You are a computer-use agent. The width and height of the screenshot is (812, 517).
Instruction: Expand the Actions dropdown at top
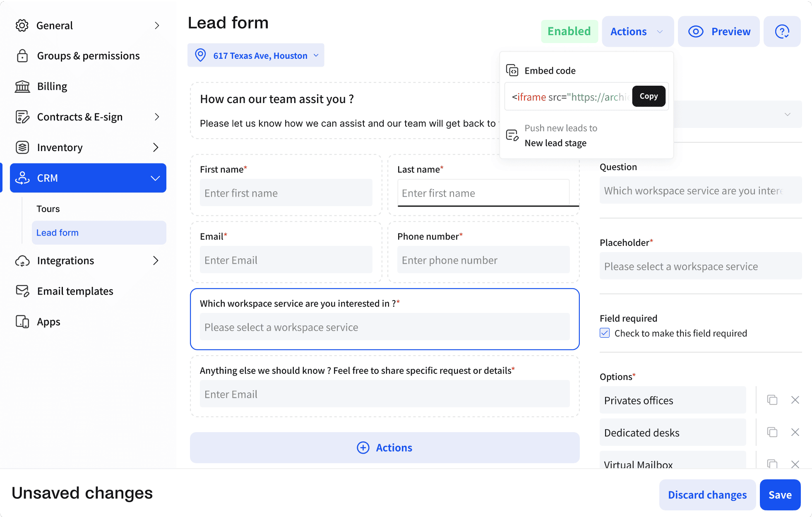coord(637,31)
